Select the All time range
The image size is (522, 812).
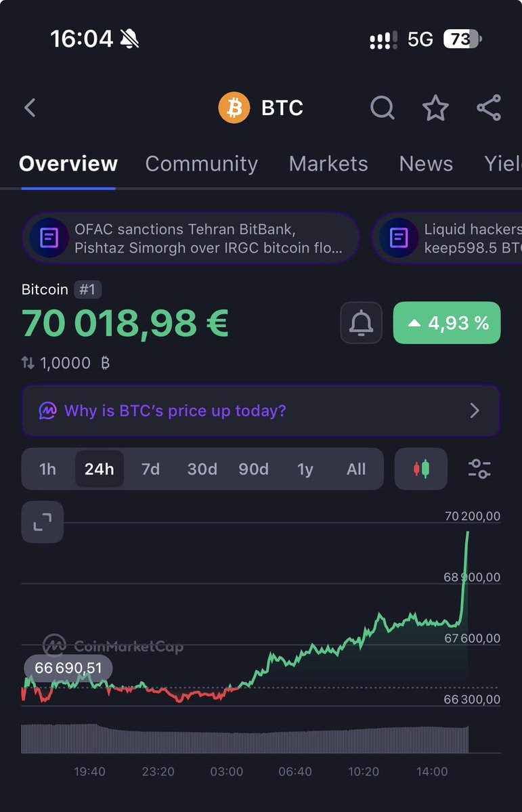[x=356, y=469]
